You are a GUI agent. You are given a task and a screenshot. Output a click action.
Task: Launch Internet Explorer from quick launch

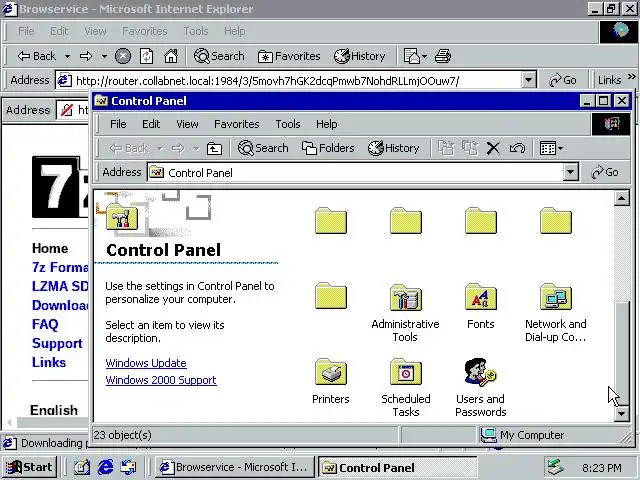pyautogui.click(x=105, y=467)
